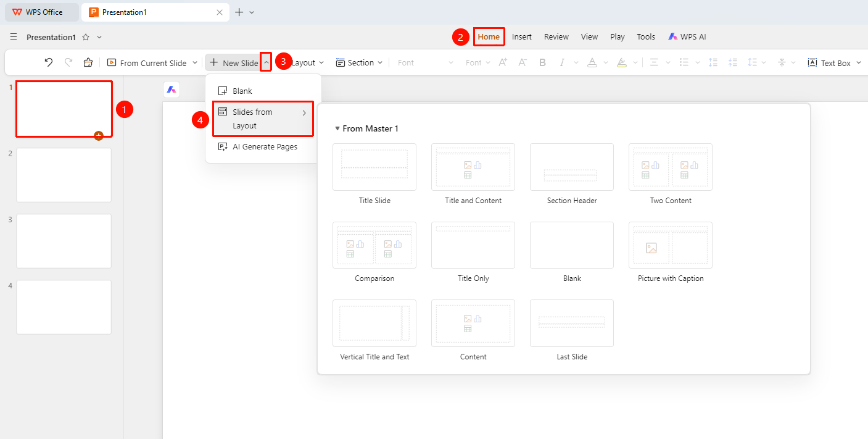
Task: Click the Redo arrow icon
Action: point(68,62)
